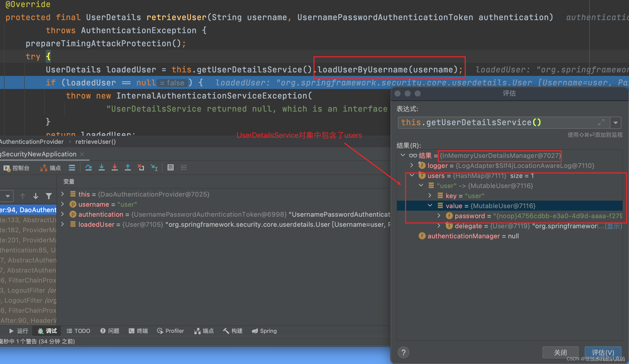Screen dimensions: 629x364
Task: Open the Profiler tool window tab
Action: click(x=171, y=331)
